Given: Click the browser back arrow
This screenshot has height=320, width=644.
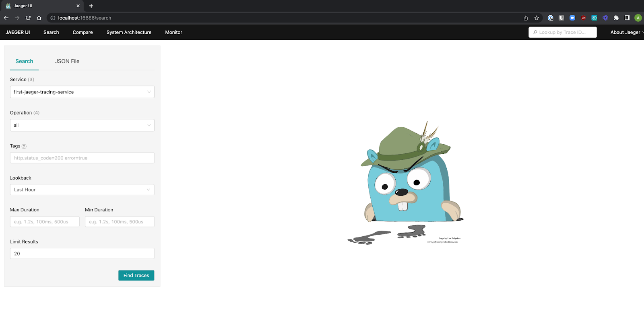Looking at the screenshot, I should point(6,18).
